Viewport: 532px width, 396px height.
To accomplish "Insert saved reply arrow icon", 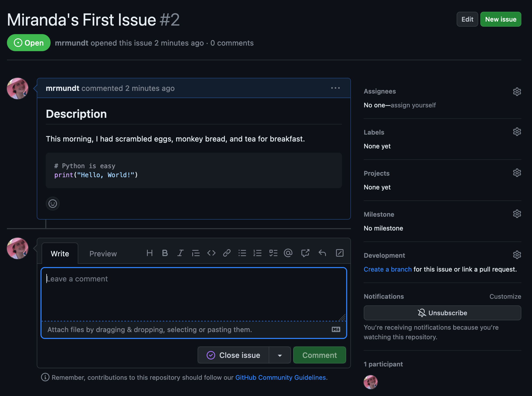I will pos(322,253).
